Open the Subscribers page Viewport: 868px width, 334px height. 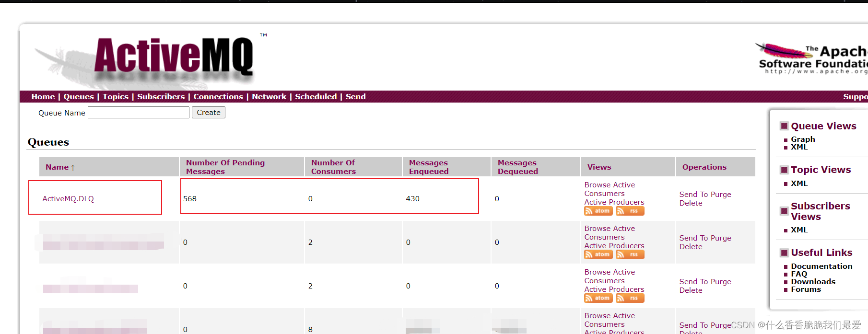tap(161, 96)
